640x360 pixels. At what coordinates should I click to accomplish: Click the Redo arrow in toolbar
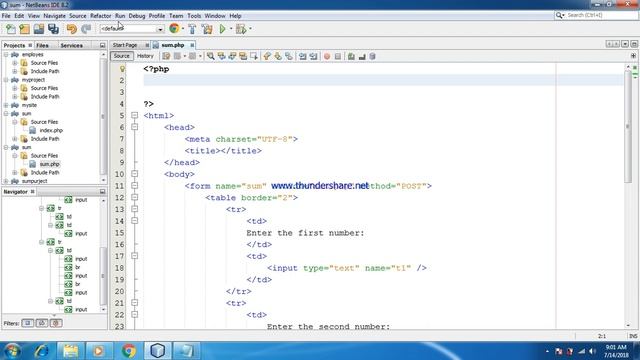(x=86, y=29)
